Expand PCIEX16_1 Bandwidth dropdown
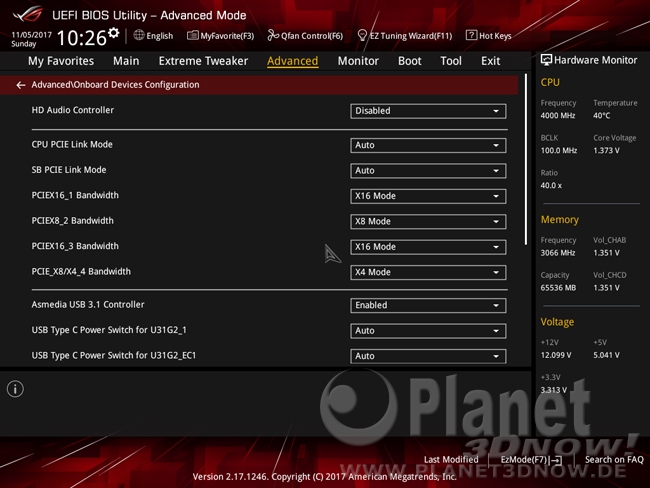Screen dimensions: 650x488 428,196
